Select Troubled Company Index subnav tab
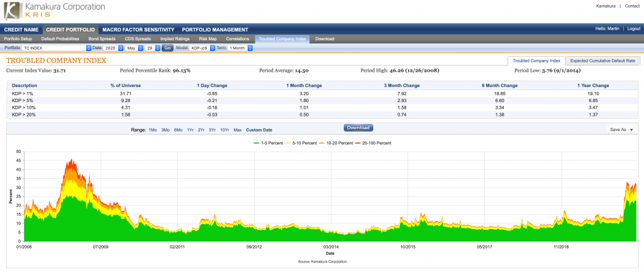Viewport: 644px width, 272px height. point(282,38)
